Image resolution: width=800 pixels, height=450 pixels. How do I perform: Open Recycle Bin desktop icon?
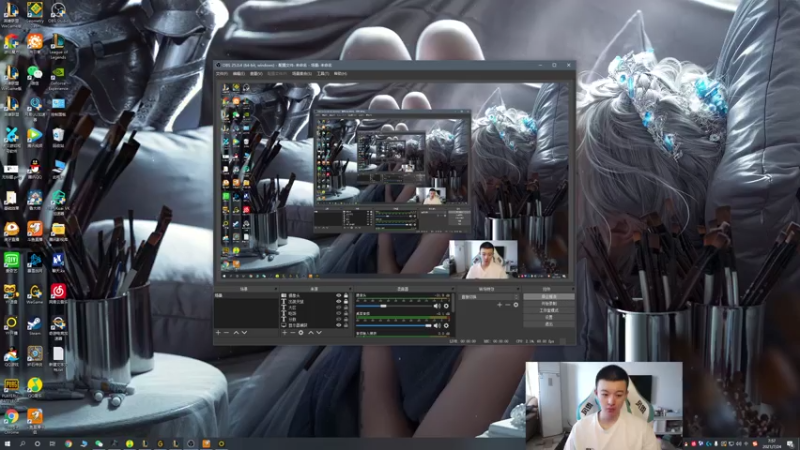[x=58, y=137]
